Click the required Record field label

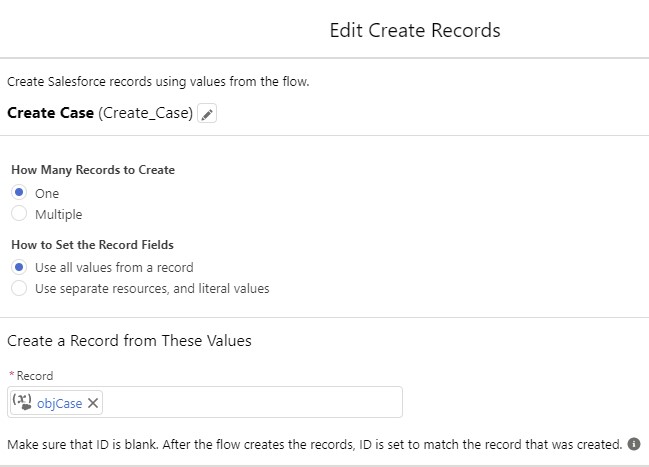[35, 376]
